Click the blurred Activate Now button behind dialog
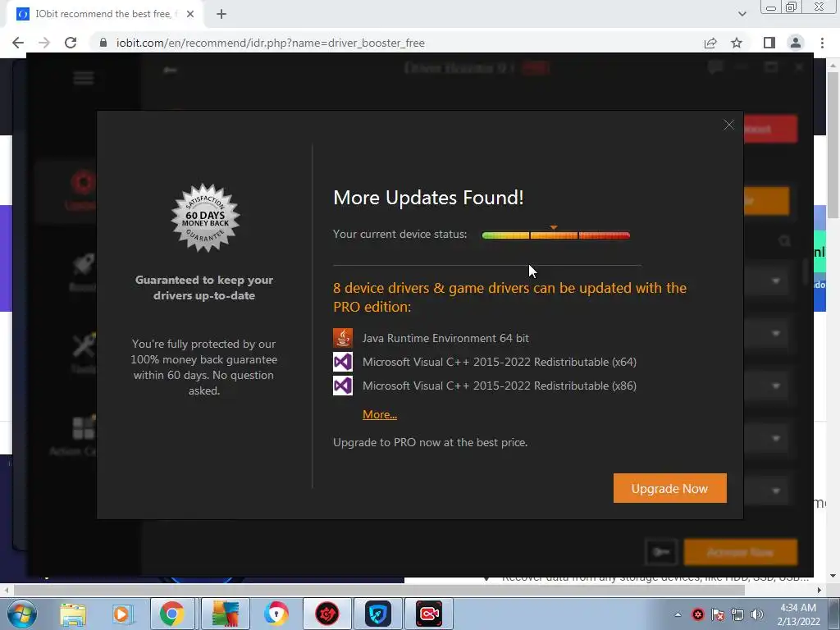This screenshot has width=840, height=630. [x=741, y=552]
